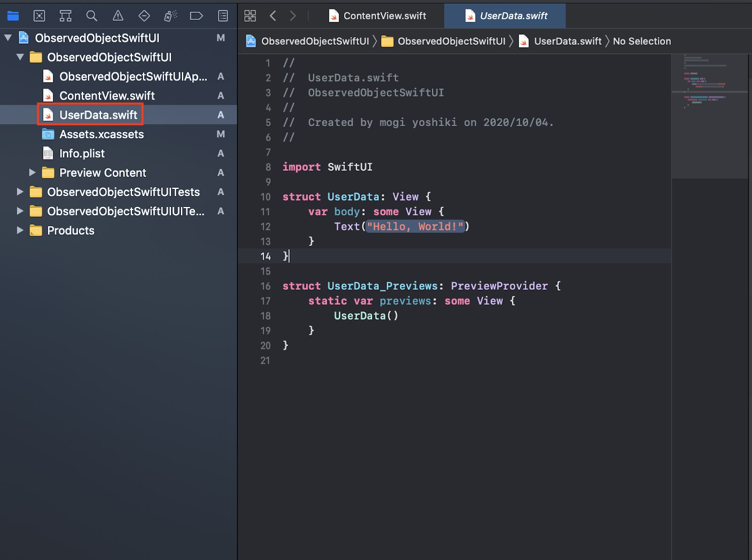Collapse the ObservedObjectSwiftUI group folder
Viewport: 752px width, 560px height.
click(x=20, y=57)
